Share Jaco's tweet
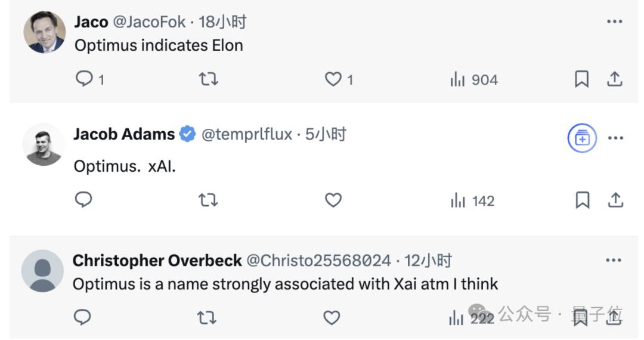The height and width of the screenshot is (340, 644). (x=615, y=79)
